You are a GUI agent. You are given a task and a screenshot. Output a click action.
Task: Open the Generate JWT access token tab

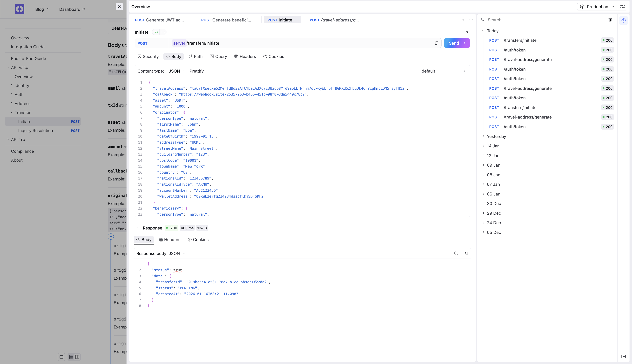[x=159, y=20]
